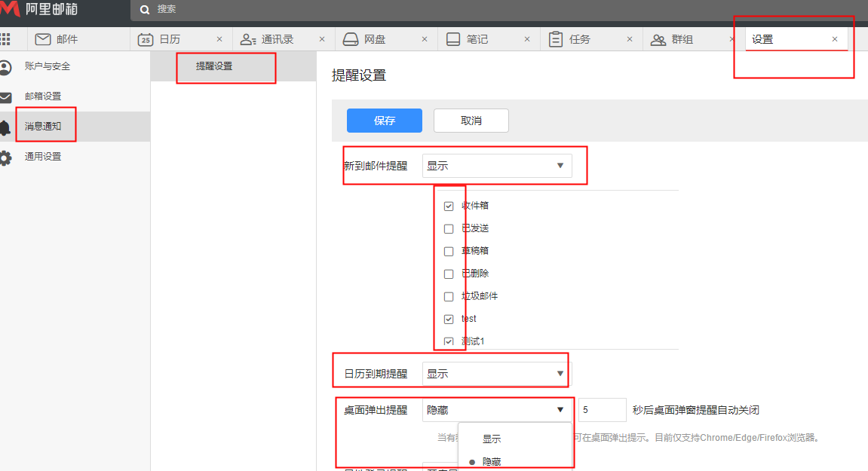Open the 新到邮件提醒 dropdown
This screenshot has width=868, height=471.
point(496,166)
